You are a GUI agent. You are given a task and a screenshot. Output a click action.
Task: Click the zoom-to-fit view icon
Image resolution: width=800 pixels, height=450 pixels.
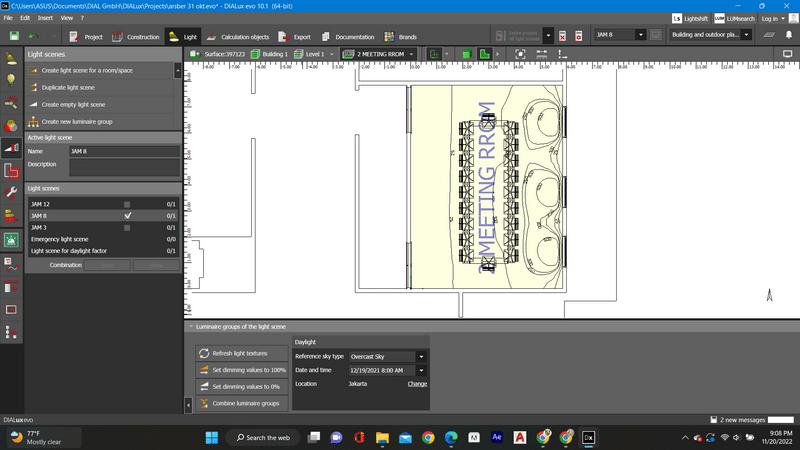520,53
